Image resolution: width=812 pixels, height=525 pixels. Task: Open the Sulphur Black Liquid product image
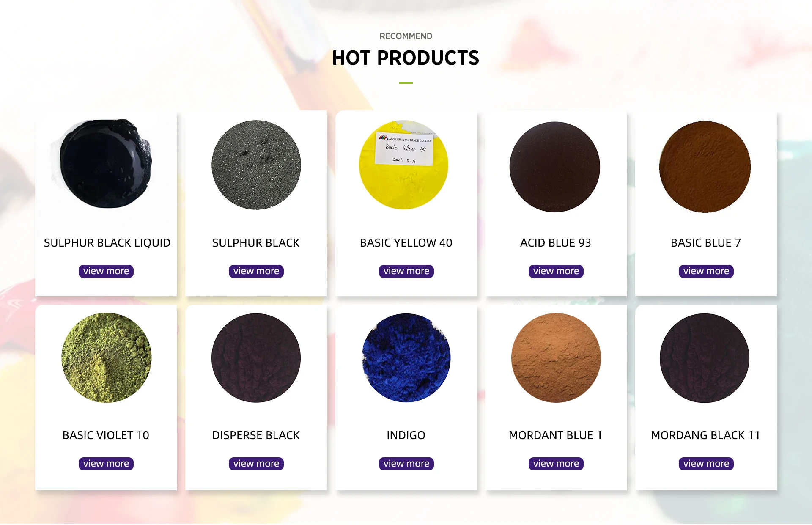106,164
